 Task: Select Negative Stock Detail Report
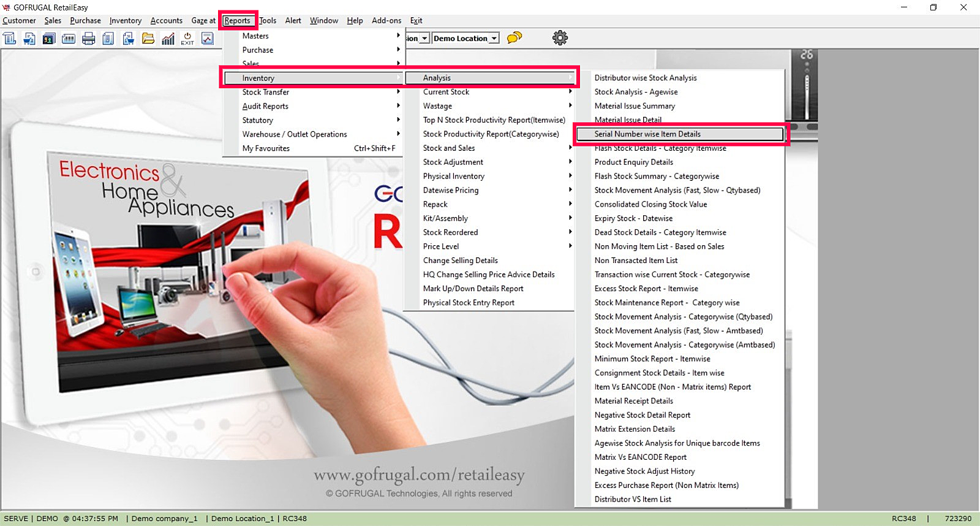click(x=680, y=415)
